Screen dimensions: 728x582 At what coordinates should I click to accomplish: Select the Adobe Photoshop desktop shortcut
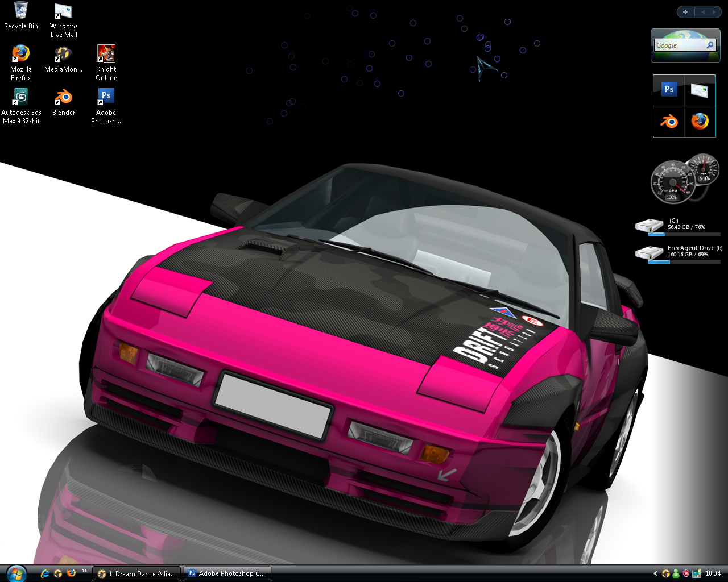106,106
